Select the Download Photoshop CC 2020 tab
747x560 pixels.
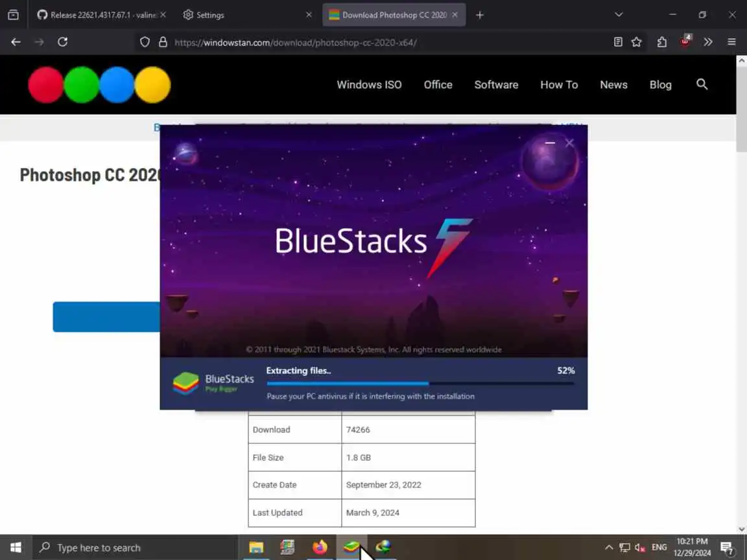[x=394, y=15]
